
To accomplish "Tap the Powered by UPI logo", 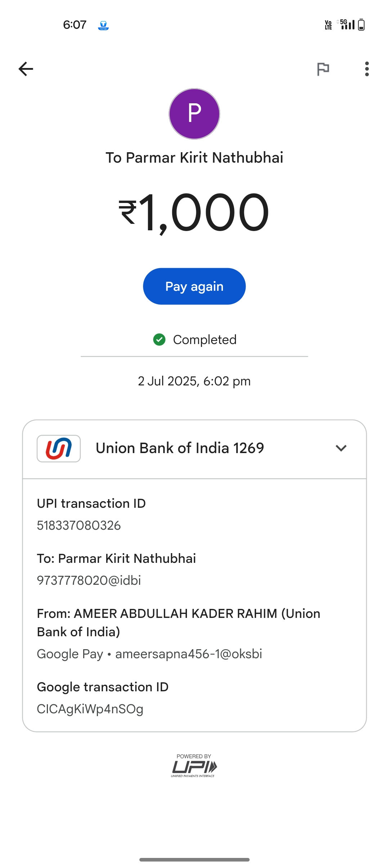I will pyautogui.click(x=194, y=766).
